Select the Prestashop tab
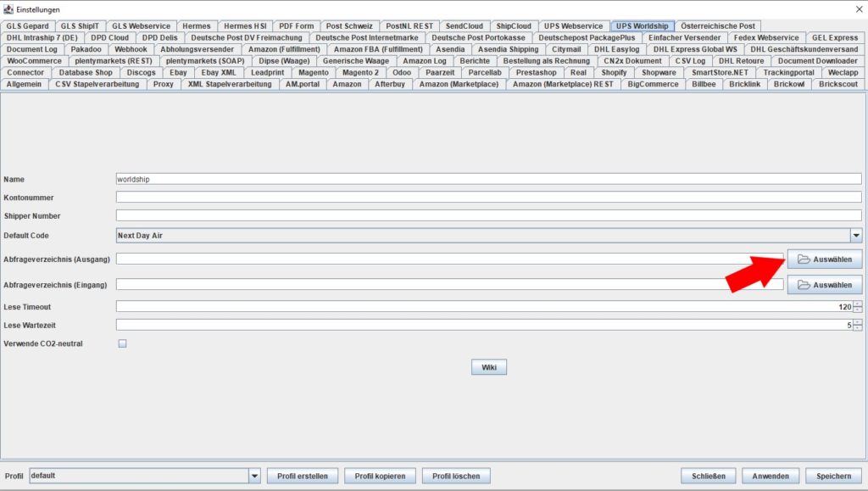This screenshot has height=491, width=868. tap(537, 73)
